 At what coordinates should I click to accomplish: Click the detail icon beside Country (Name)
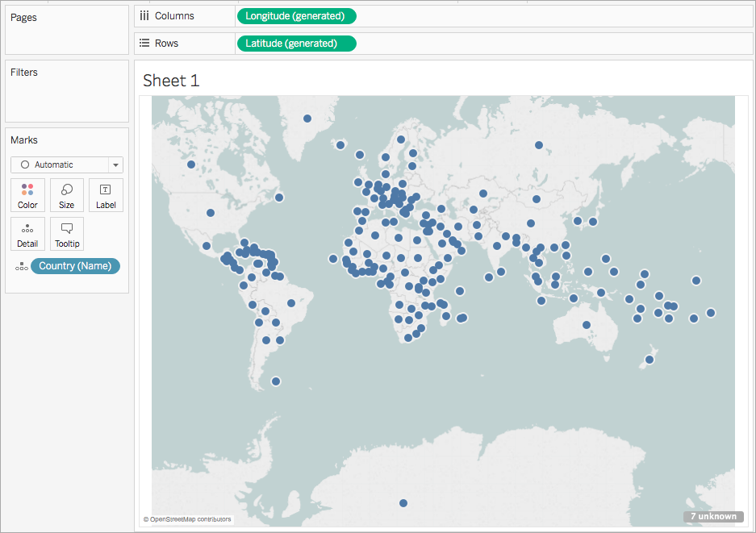[21, 266]
